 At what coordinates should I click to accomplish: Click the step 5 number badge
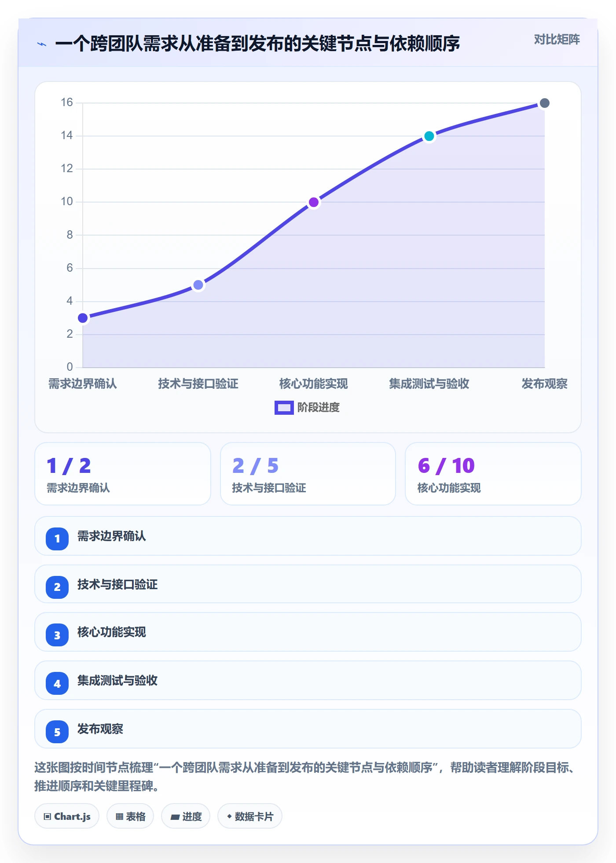pyautogui.click(x=57, y=732)
